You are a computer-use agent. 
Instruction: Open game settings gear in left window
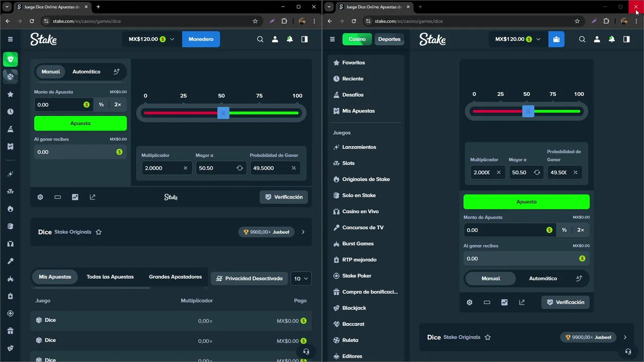(x=40, y=197)
